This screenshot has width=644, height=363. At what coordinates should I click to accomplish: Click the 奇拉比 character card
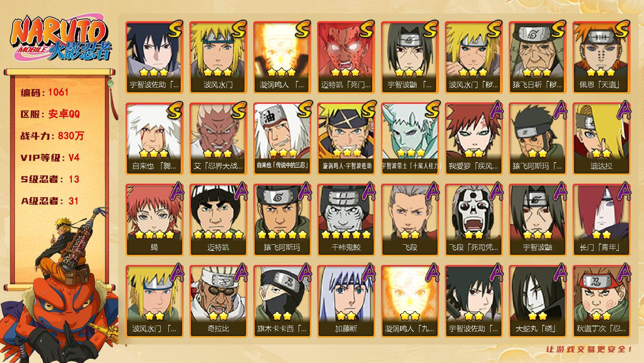218,301
